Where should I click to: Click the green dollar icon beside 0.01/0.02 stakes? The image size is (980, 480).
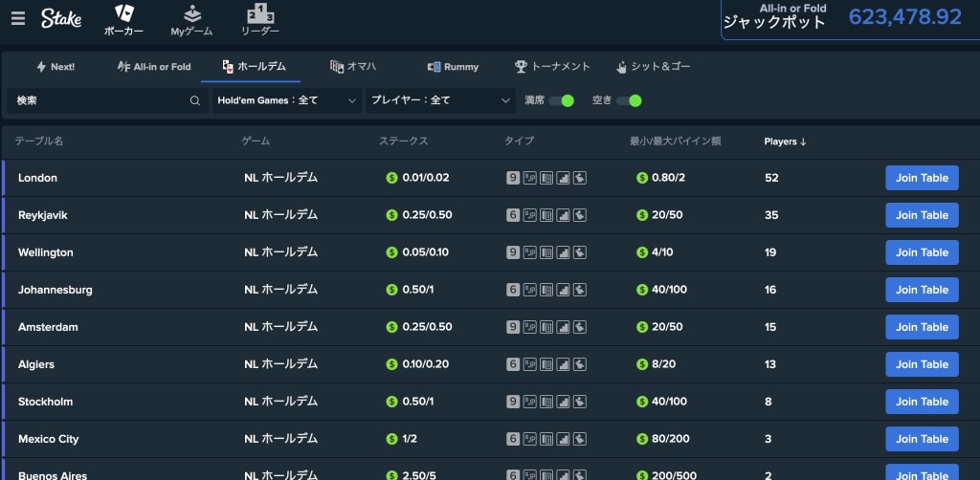(x=391, y=178)
